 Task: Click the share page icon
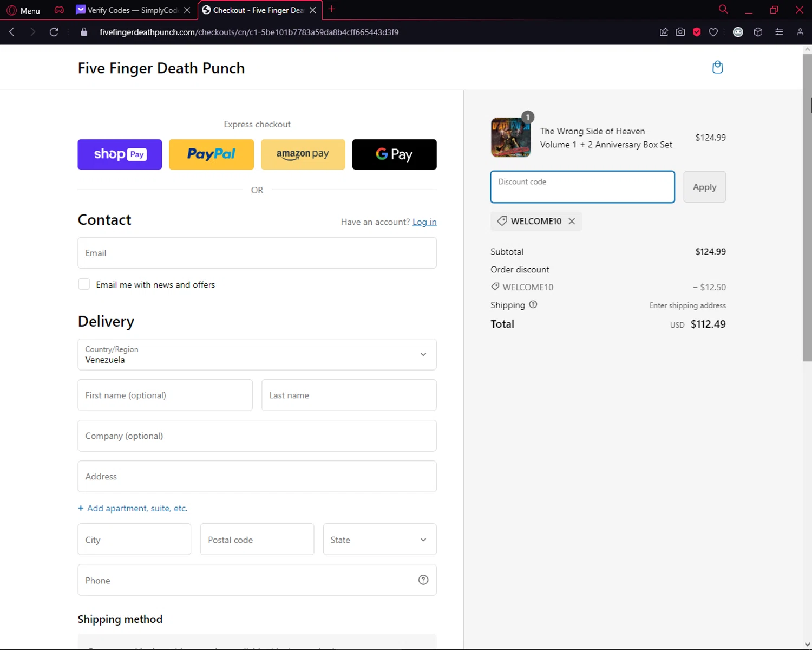point(664,32)
